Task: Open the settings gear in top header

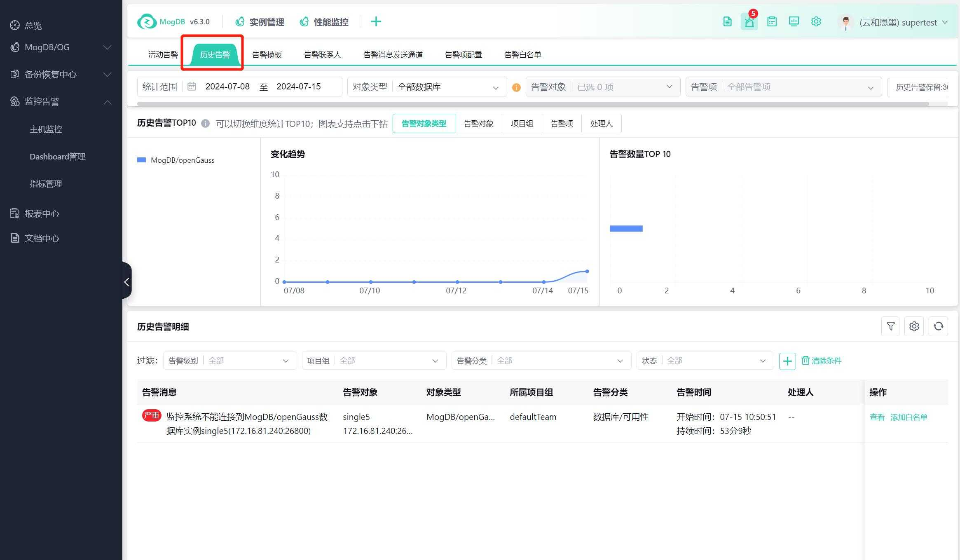Action: pos(816,22)
